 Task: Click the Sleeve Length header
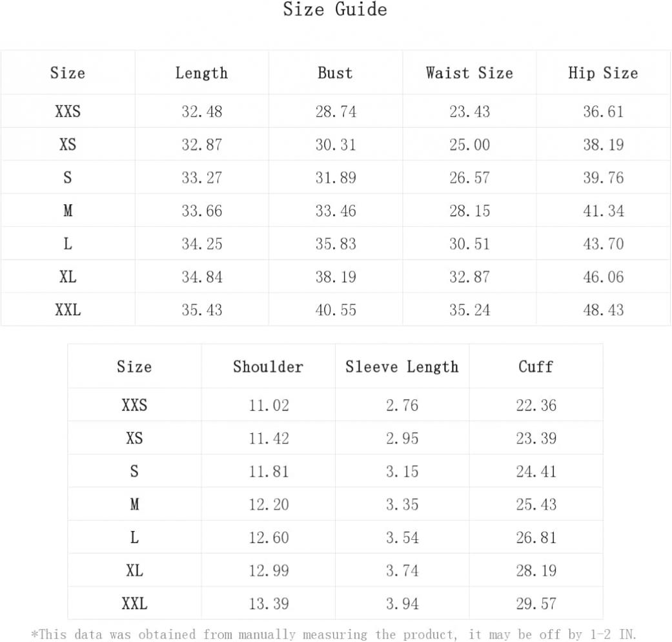coord(402,367)
